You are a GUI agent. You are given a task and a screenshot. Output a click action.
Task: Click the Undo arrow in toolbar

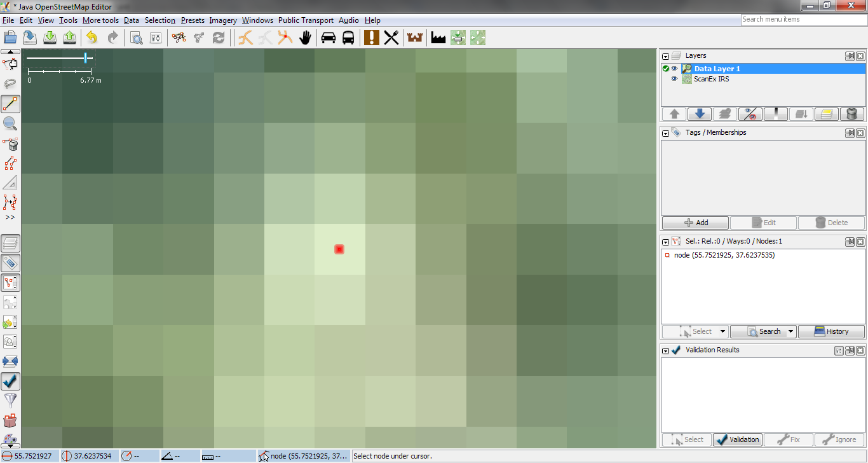point(92,38)
